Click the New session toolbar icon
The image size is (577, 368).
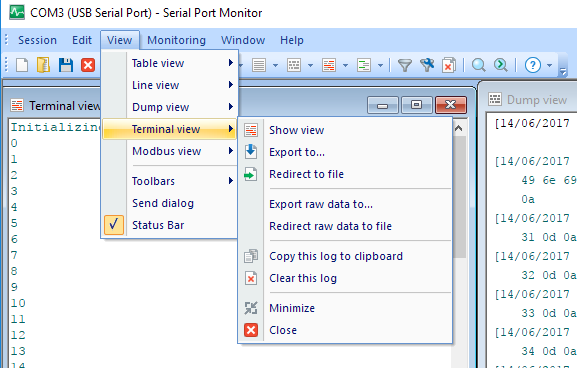pyautogui.click(x=22, y=65)
